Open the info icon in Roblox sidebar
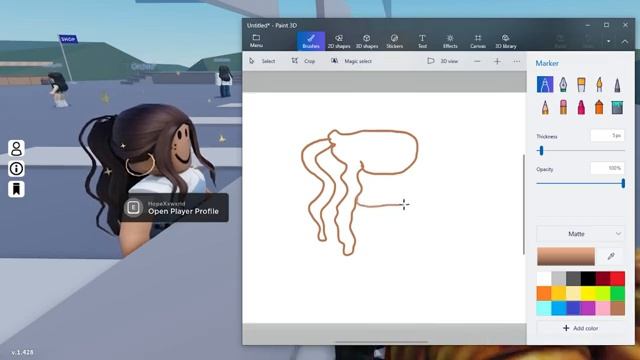The image size is (640, 360). 16,169
